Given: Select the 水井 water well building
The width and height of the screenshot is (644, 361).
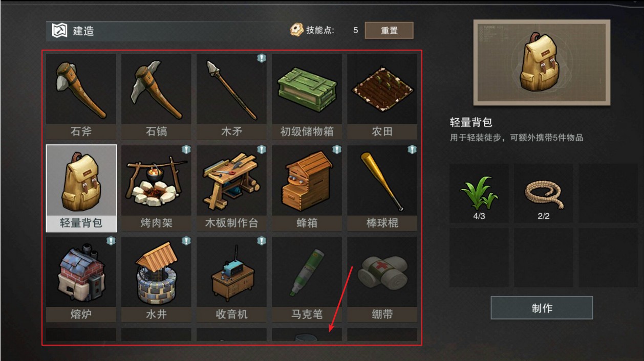Looking at the screenshot, I should [x=156, y=279].
